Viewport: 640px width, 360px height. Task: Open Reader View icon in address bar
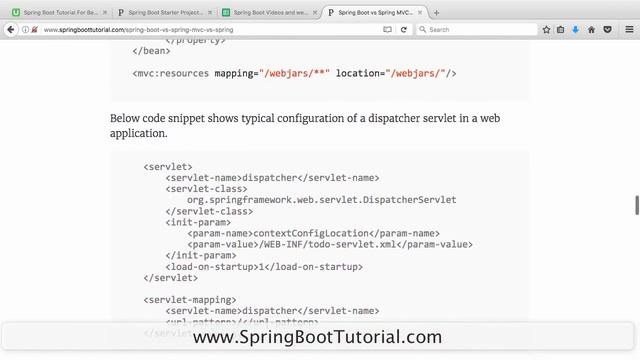pyautogui.click(x=387, y=29)
